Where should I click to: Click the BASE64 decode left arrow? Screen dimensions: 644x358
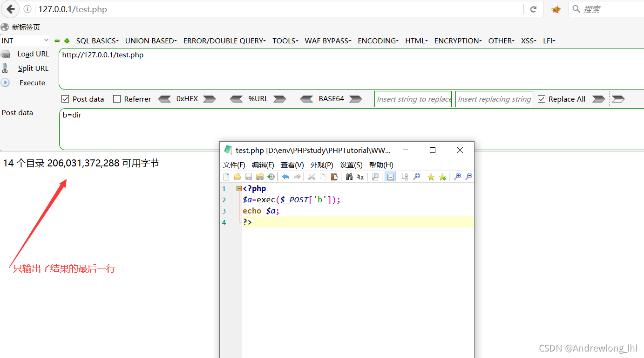pyautogui.click(x=307, y=99)
